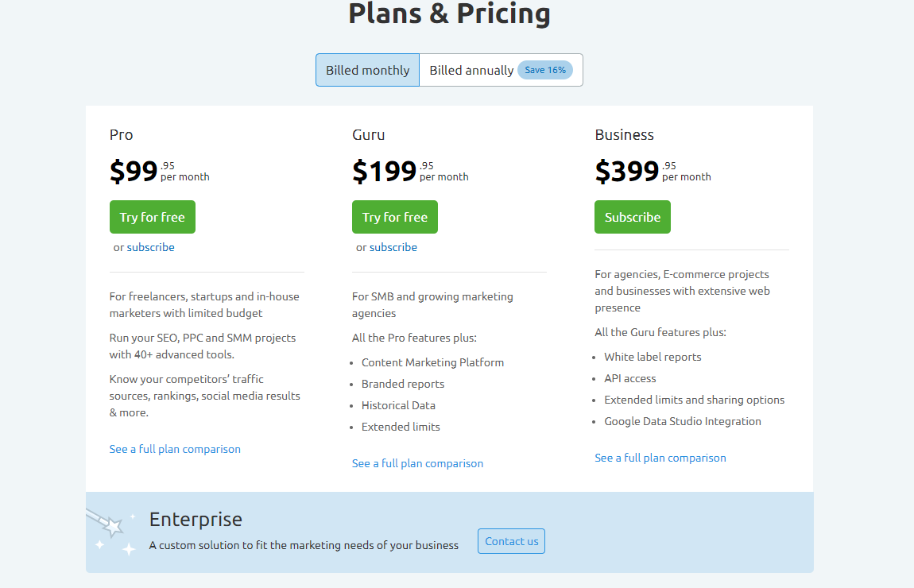Start the Guru plan free trial
This screenshot has height=588, width=914.
click(x=394, y=217)
